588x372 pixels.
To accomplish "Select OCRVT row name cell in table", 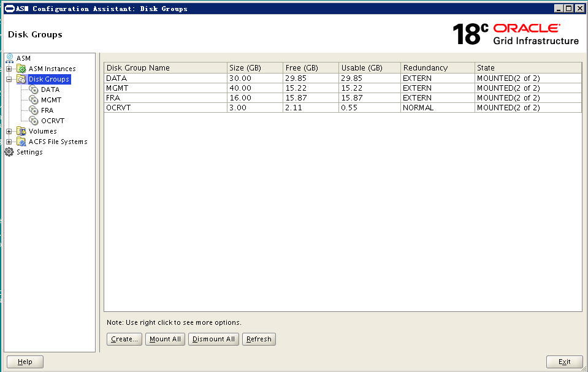I will point(166,108).
